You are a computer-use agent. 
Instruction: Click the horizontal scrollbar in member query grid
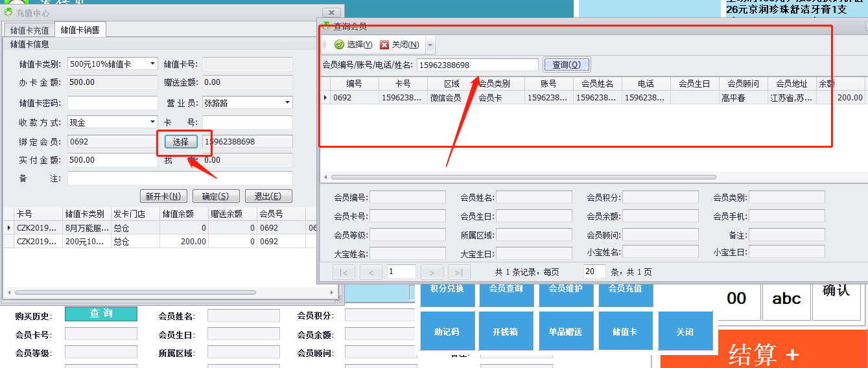click(x=524, y=177)
